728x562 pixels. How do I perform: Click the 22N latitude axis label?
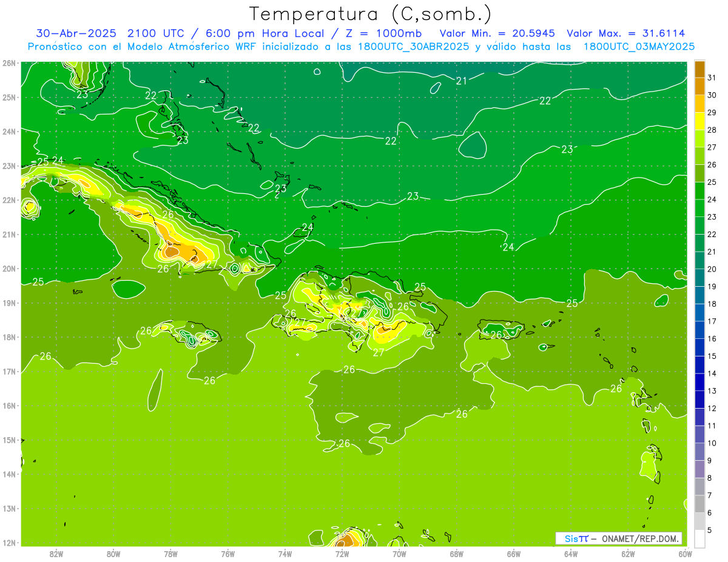(8, 200)
